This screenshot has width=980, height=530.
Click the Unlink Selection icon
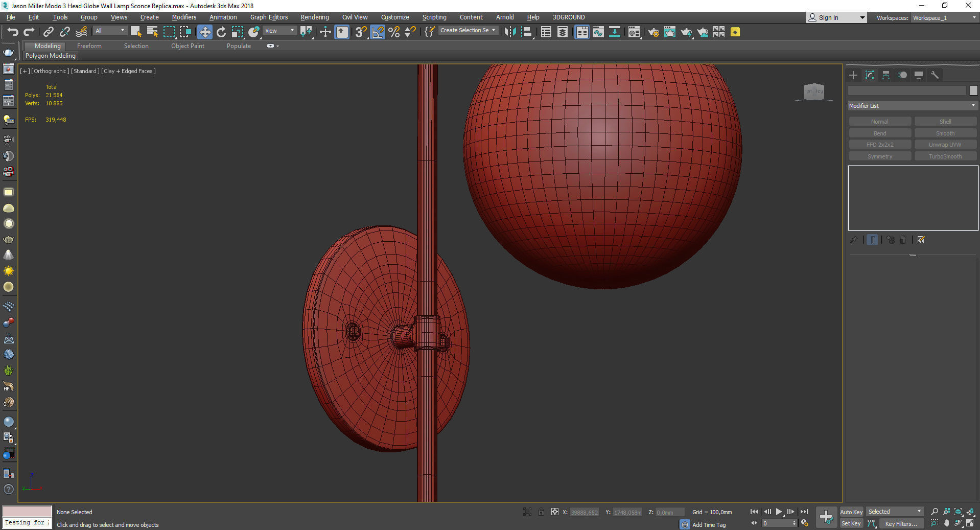tap(64, 32)
